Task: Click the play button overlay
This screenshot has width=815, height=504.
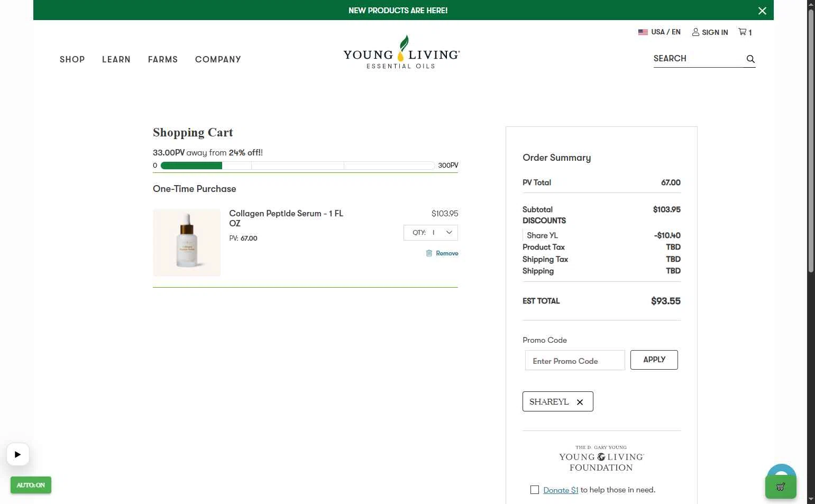Action: click(x=17, y=454)
